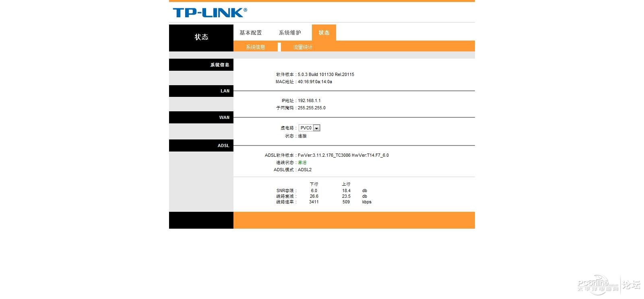Click the kbps unit label
Image resolution: width=644 pixels, height=299 pixels.
(367, 202)
